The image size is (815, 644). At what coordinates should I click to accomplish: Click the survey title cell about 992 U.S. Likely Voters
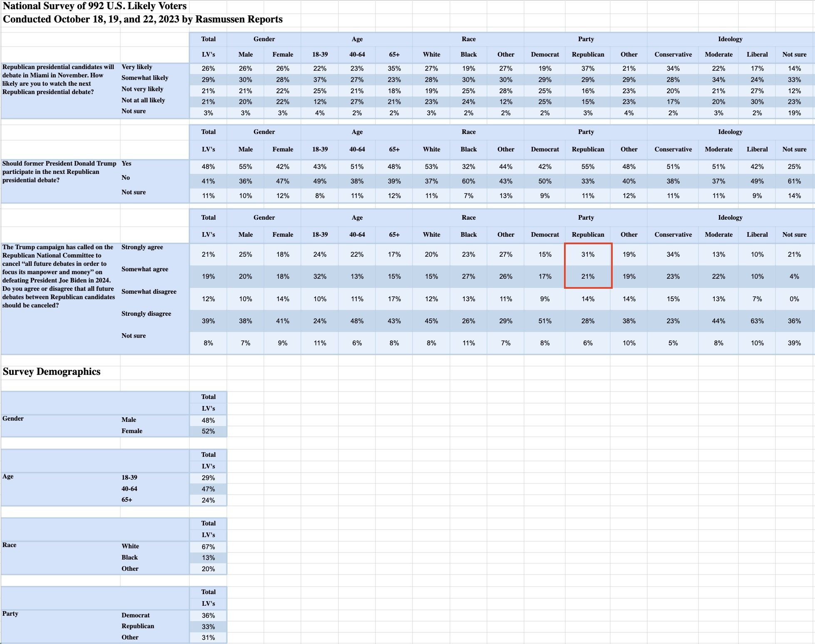(x=94, y=6)
